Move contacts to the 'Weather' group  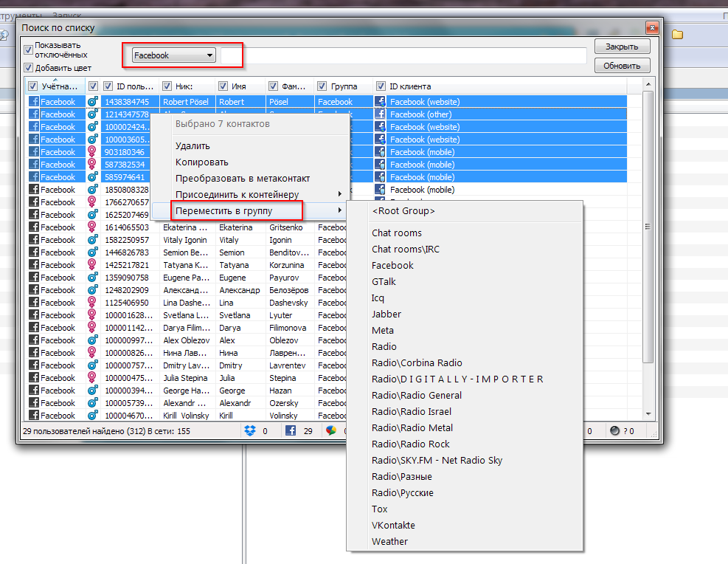click(x=389, y=541)
